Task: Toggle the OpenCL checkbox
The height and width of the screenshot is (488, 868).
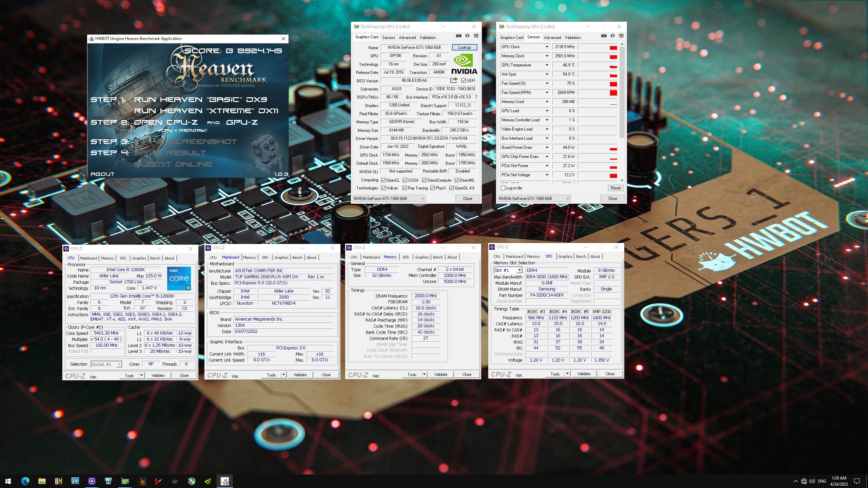Action: point(383,180)
